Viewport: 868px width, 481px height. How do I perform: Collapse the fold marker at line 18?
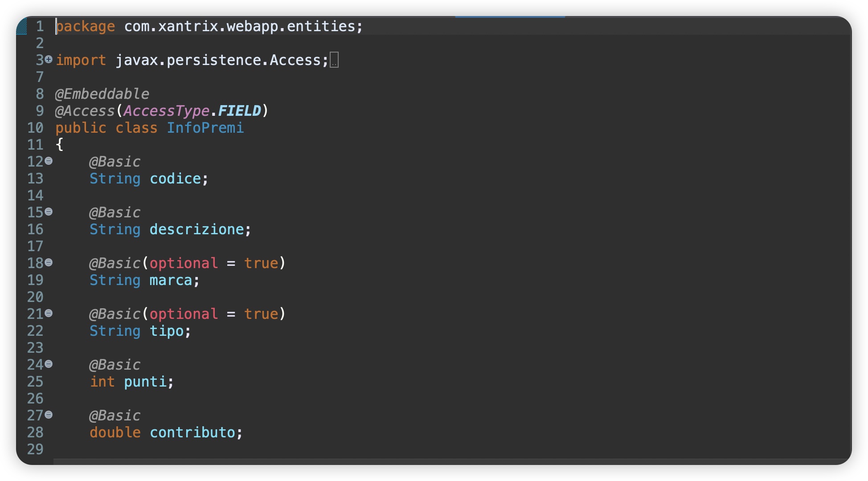49,262
